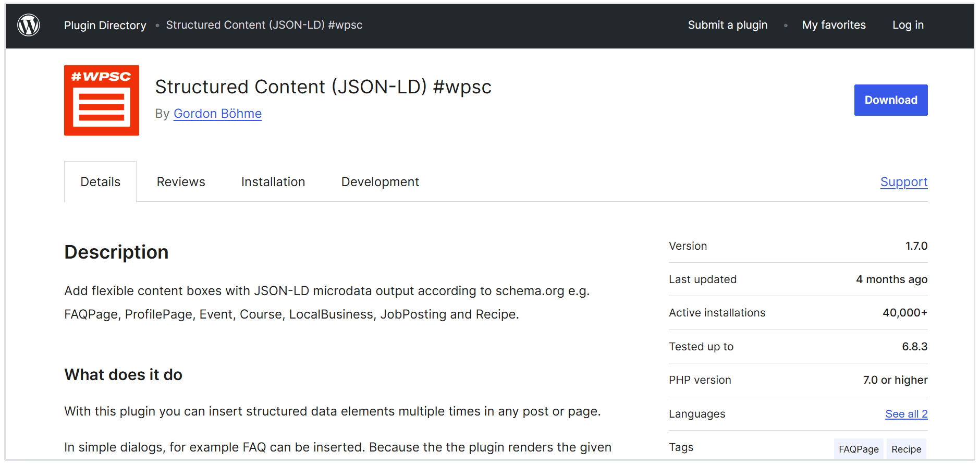
Task: Click the Description heading
Action: tap(116, 252)
